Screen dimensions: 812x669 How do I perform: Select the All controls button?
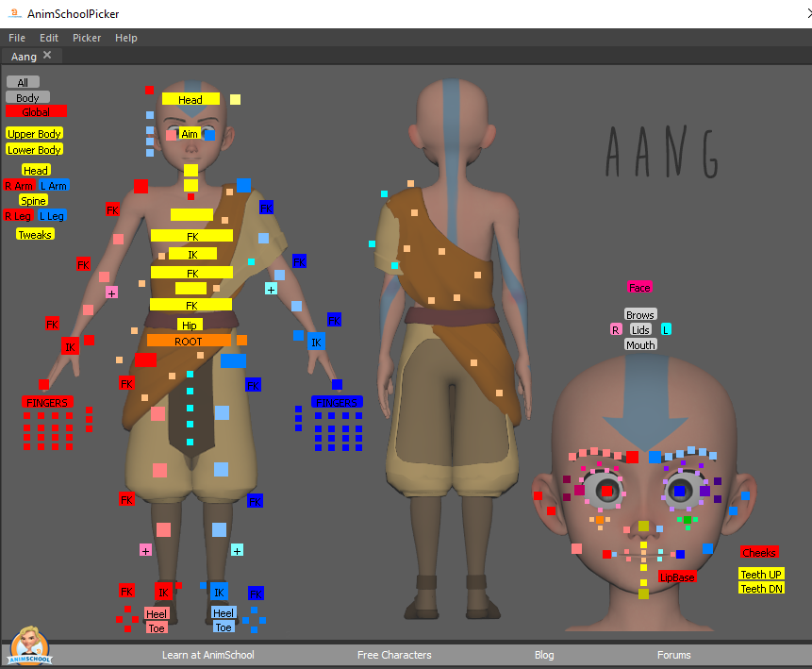[x=23, y=82]
